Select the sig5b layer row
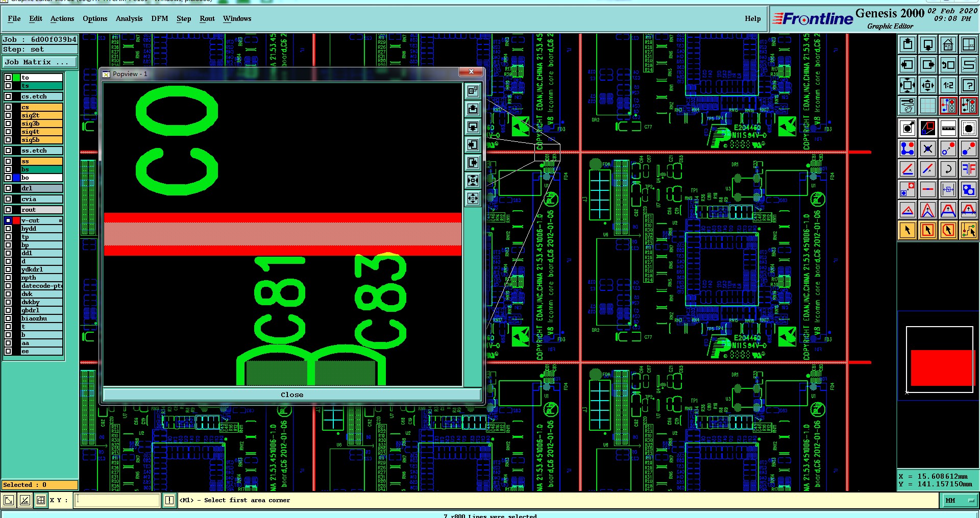Viewport: 980px width, 518px height. [x=41, y=140]
